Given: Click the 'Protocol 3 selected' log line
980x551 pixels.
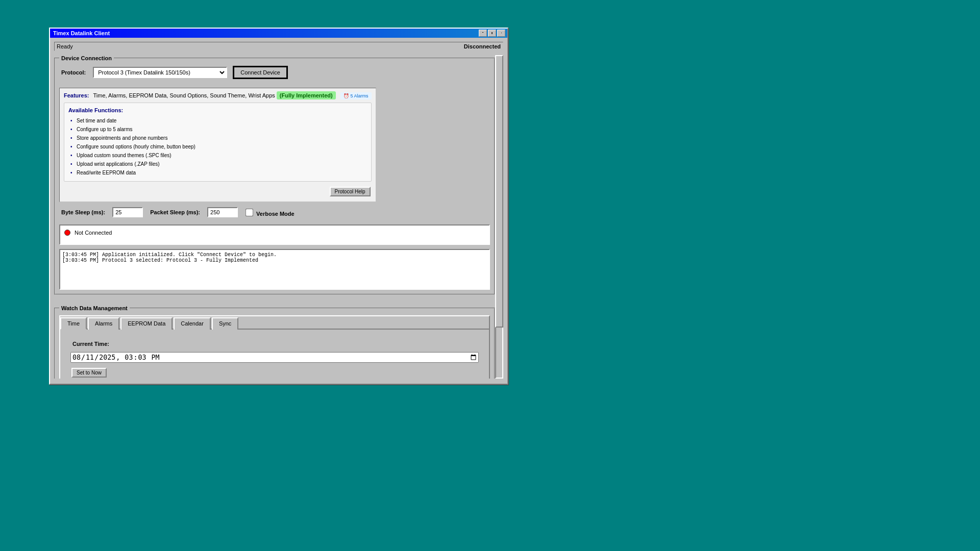Looking at the screenshot, I should coord(160,260).
